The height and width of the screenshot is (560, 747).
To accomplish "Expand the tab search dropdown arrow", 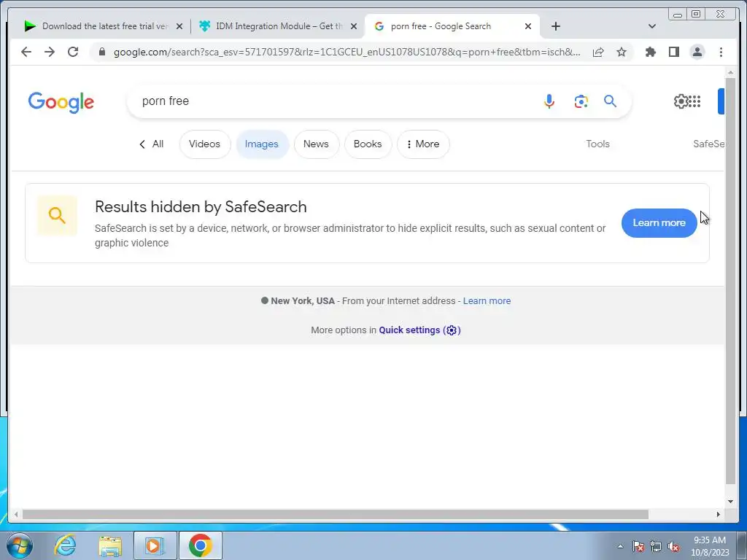I will pos(652,26).
